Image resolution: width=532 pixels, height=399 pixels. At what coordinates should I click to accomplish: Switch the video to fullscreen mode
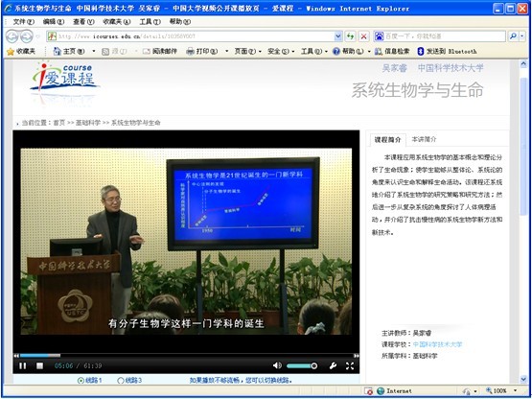pos(350,365)
